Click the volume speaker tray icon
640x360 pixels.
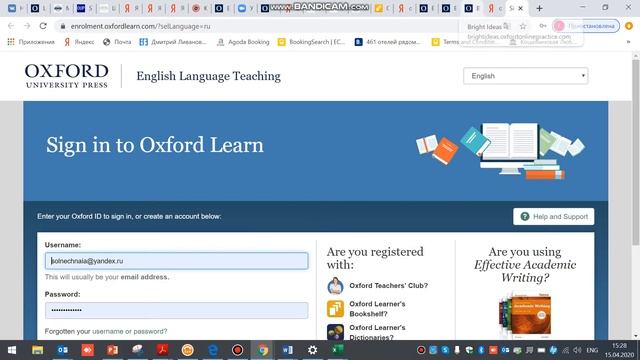point(577,350)
